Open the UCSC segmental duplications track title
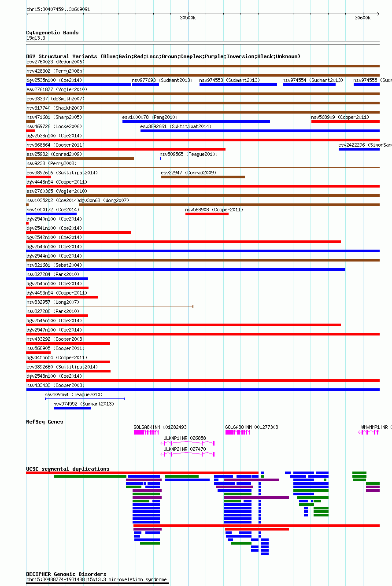Screen dimensions: 392x586 point(68,469)
